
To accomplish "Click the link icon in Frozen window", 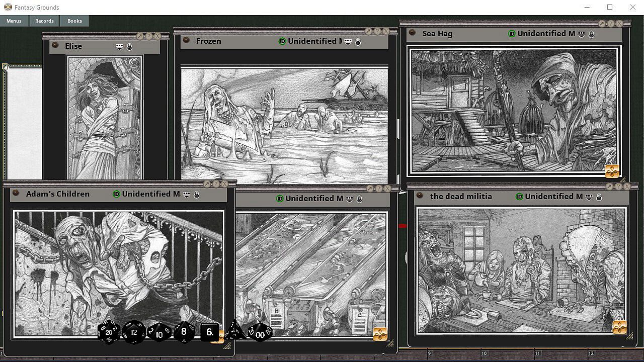I will (x=186, y=40).
